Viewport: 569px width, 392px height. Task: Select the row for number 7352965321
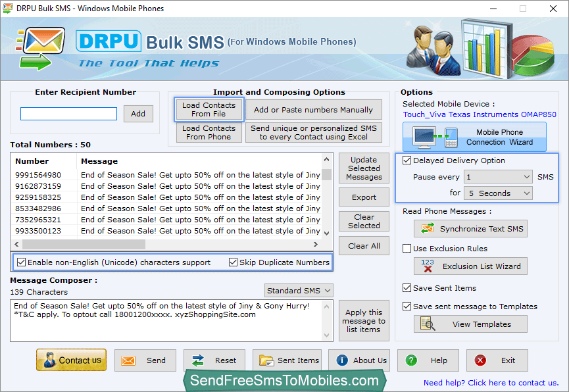point(167,220)
